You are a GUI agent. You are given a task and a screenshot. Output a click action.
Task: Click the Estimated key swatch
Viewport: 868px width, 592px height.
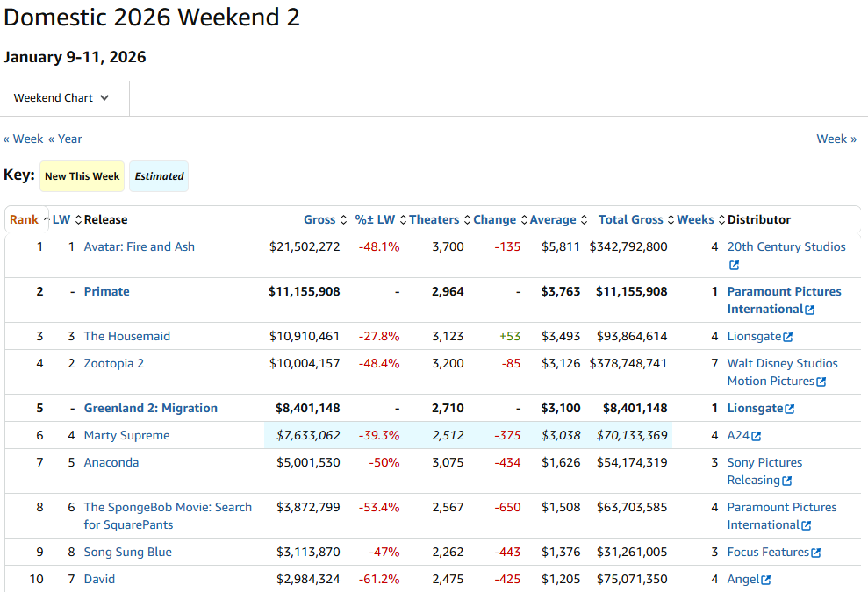159,176
